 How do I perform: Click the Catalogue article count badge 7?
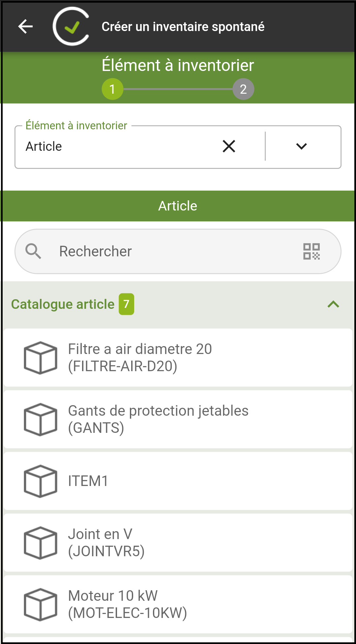click(x=127, y=304)
